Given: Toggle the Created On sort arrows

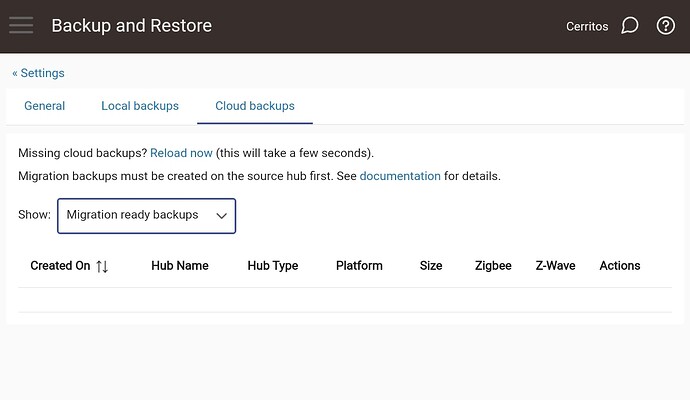Looking at the screenshot, I should point(102,266).
